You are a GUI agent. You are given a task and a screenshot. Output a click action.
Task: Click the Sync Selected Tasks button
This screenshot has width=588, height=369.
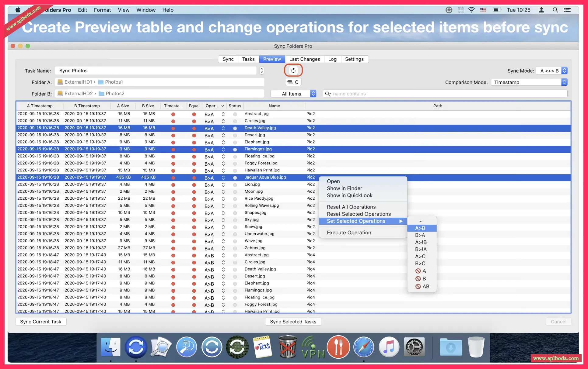point(293,322)
